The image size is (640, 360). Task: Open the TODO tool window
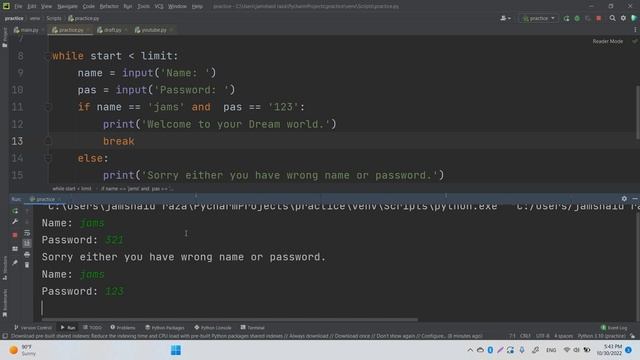pos(92,328)
